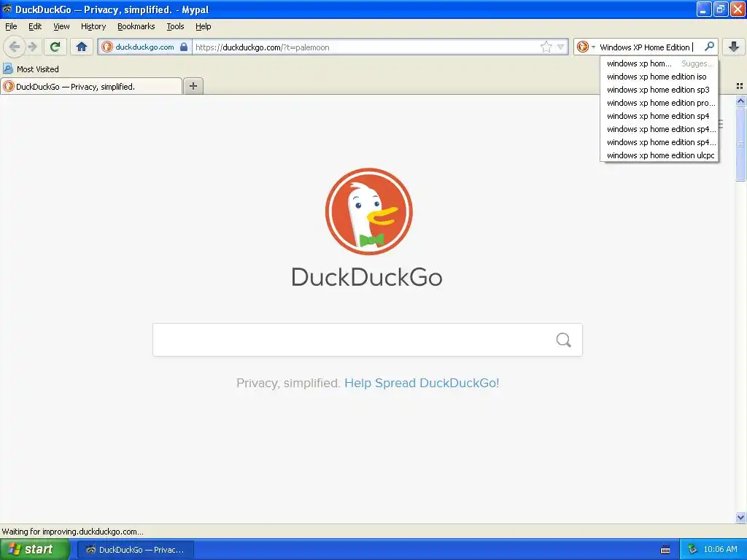Image resolution: width=747 pixels, height=560 pixels.
Task: Open the Most Visited bookmarks folder
Action: (x=31, y=69)
